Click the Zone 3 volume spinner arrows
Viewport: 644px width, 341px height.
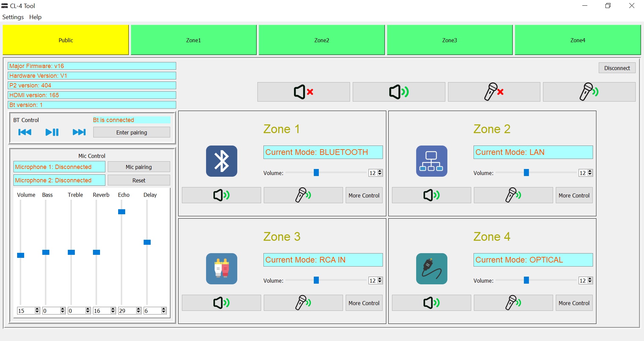coord(380,280)
